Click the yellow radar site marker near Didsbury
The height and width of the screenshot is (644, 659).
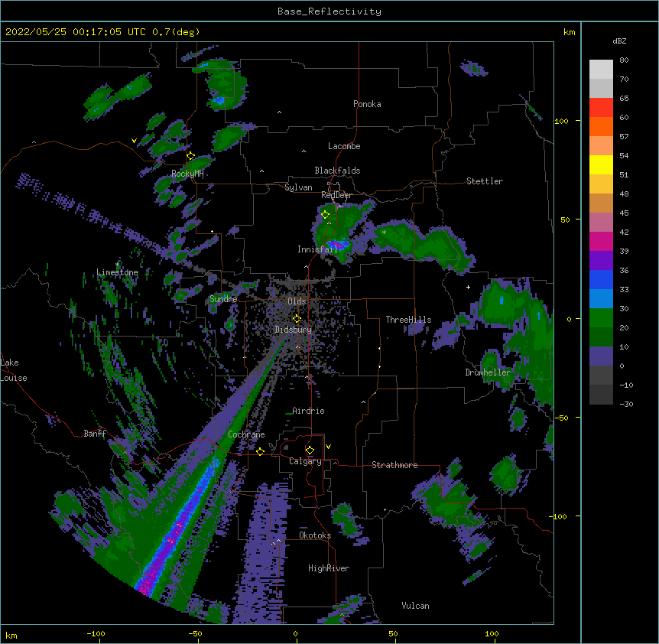[297, 318]
